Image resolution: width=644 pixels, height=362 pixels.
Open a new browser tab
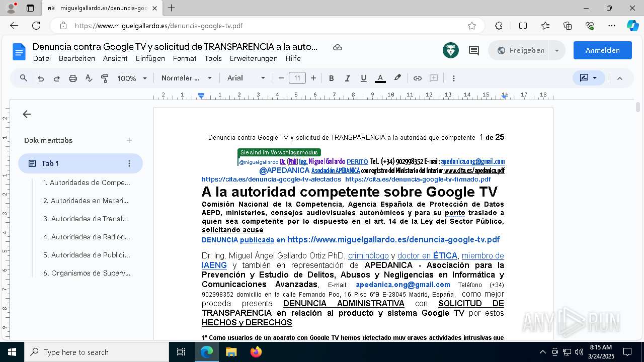pos(172,8)
